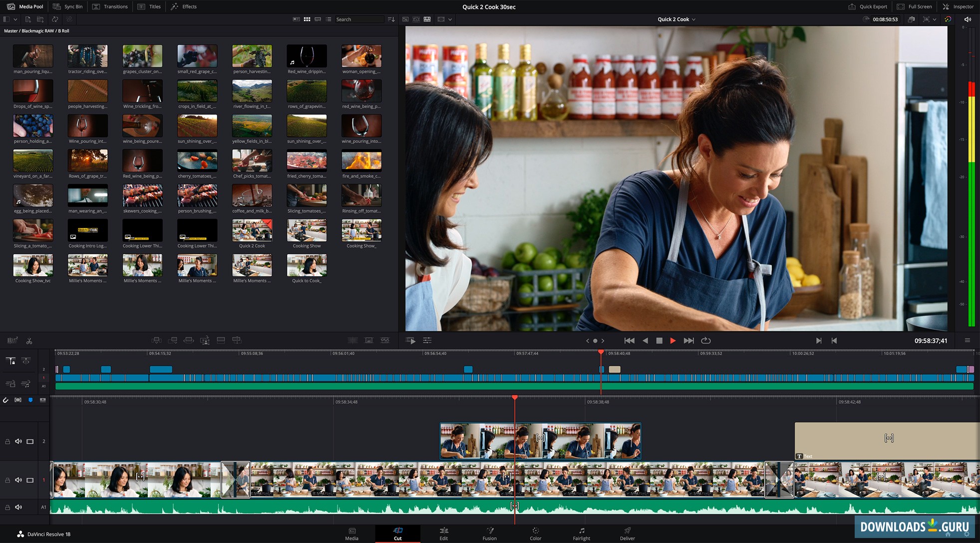Select the Cooking Show clip thumbnail

307,230
